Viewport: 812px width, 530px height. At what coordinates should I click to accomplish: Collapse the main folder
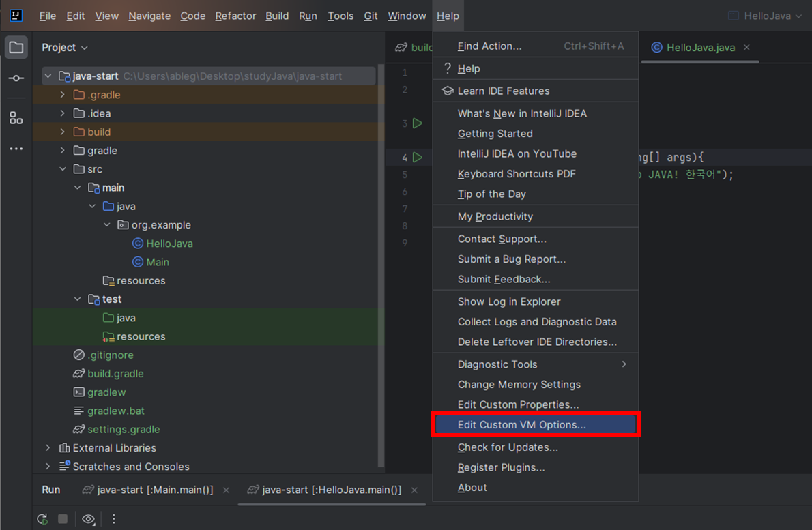tap(77, 188)
